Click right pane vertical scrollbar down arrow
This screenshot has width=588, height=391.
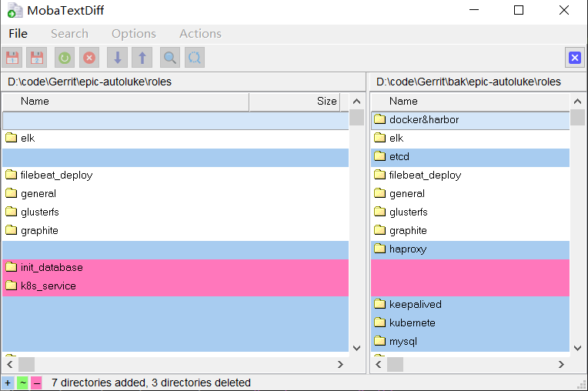(x=577, y=348)
